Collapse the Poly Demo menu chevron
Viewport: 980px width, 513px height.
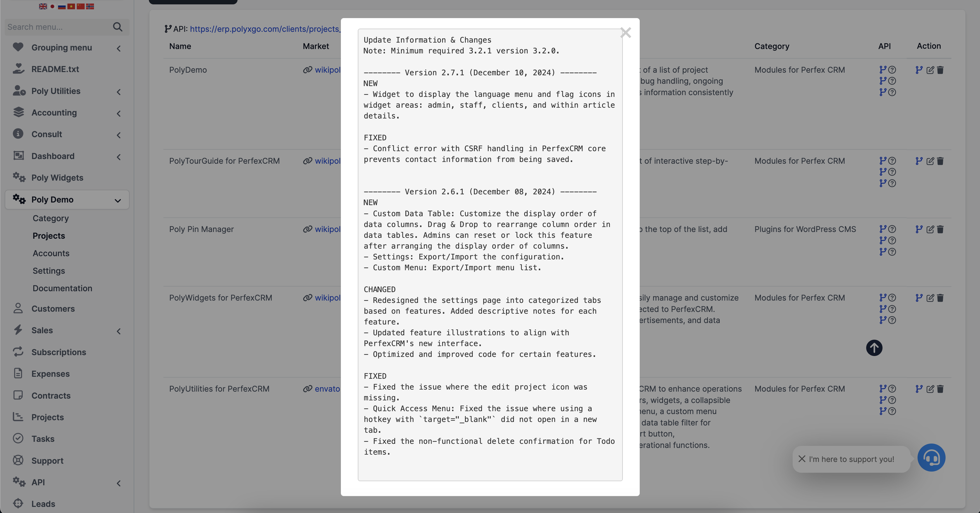(x=118, y=200)
